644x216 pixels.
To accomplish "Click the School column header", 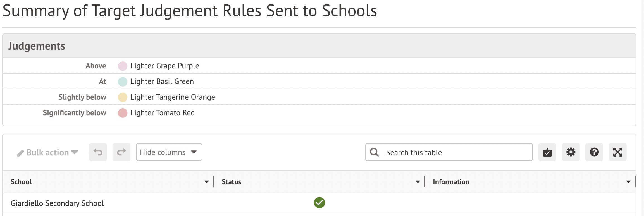I will coord(21,182).
